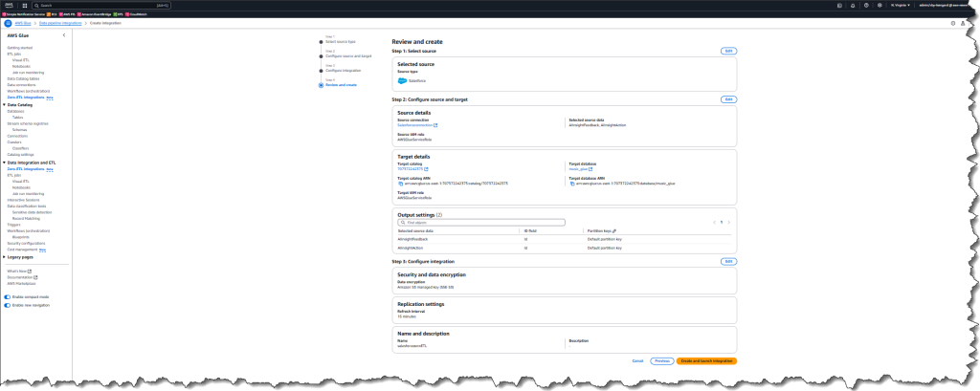
Task: Open the N. Virginia region dropdown
Action: (x=901, y=5)
